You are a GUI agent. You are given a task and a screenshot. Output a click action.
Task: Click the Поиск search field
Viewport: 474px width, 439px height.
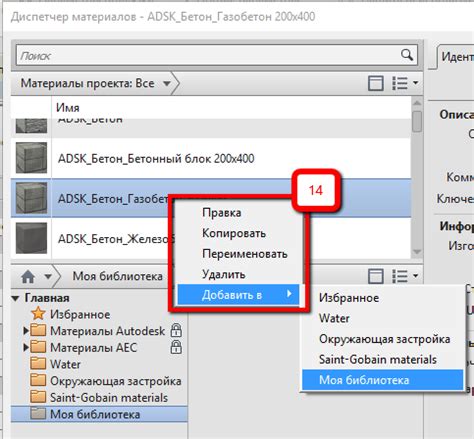click(217, 55)
